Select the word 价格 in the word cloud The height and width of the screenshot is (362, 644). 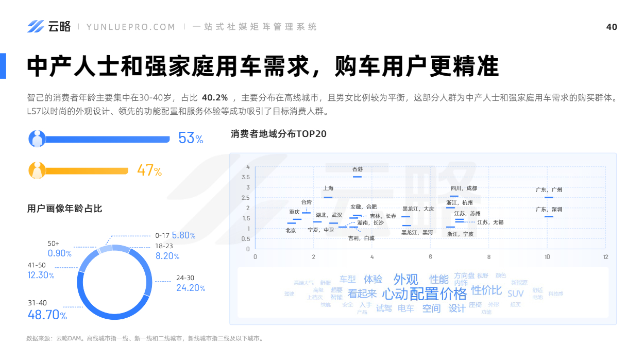click(452, 294)
